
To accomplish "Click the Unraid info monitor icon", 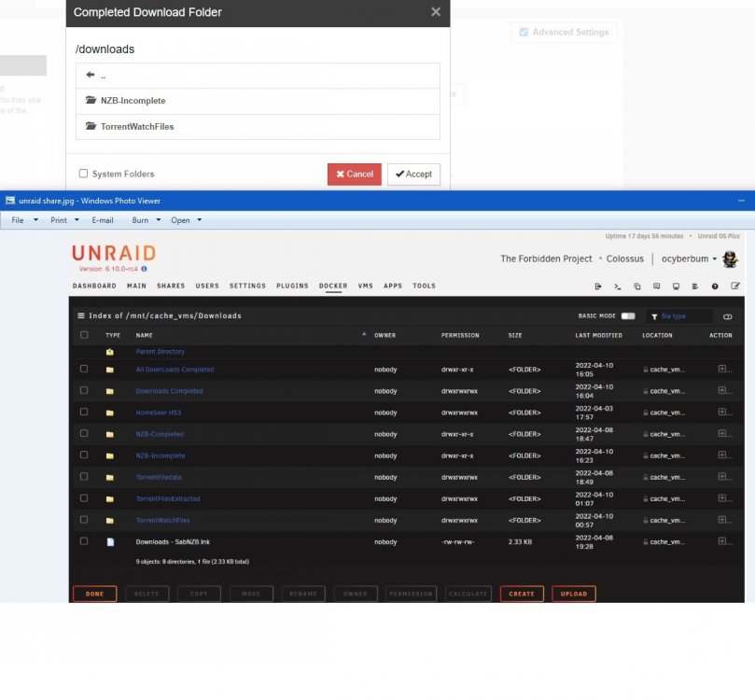I will click(x=676, y=286).
